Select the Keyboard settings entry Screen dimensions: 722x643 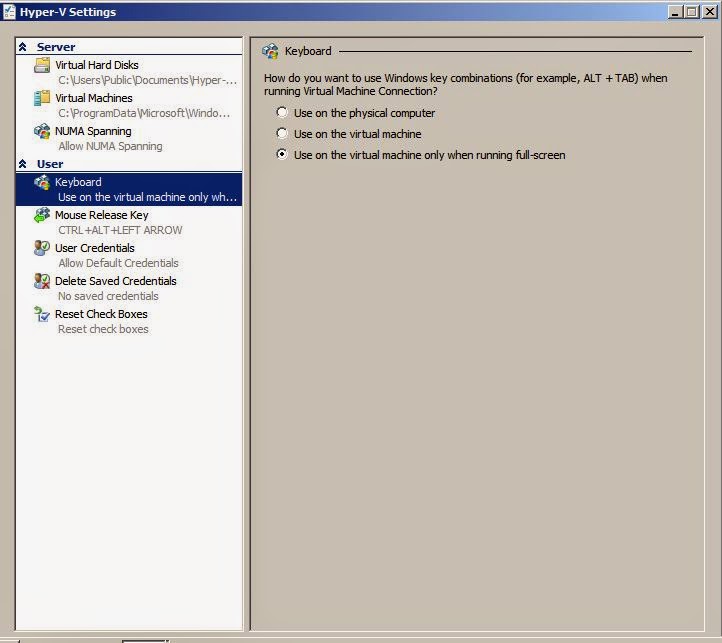tap(129, 189)
